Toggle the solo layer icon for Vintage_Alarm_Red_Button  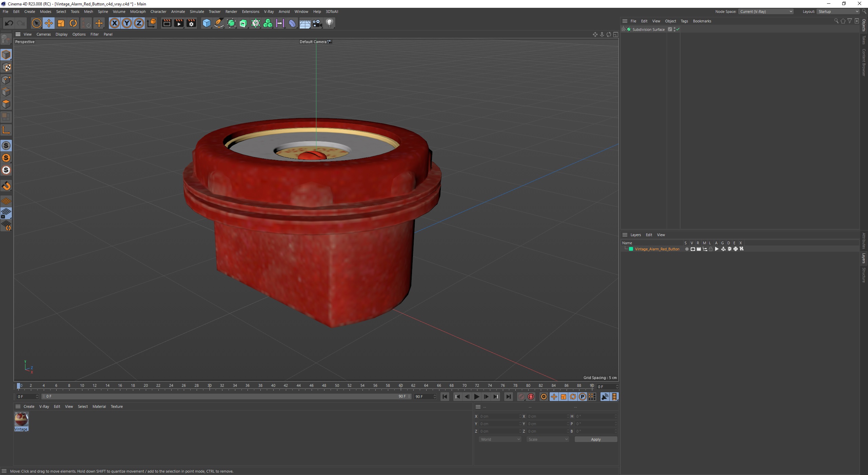tap(686, 249)
